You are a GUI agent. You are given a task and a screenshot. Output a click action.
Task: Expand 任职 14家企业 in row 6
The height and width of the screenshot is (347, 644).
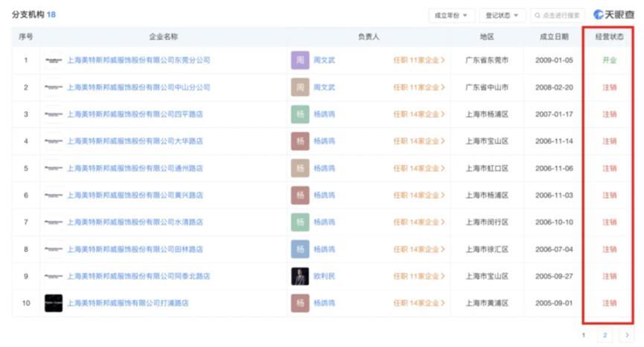pyautogui.click(x=419, y=195)
